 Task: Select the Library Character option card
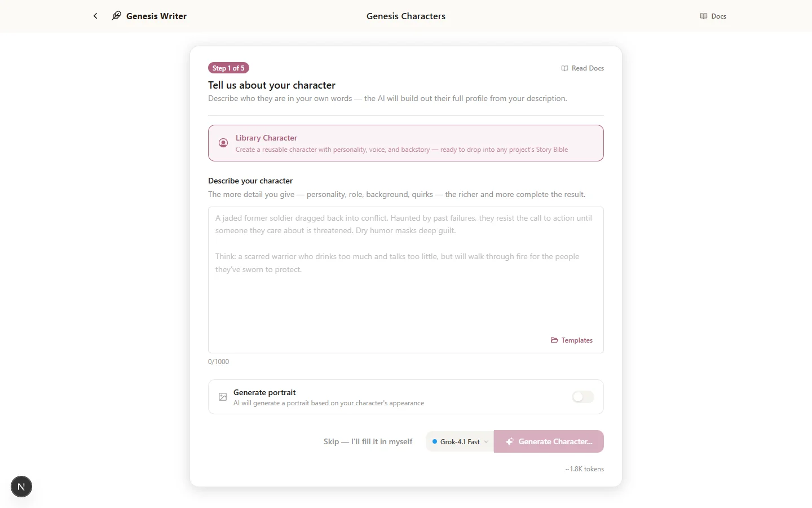click(405, 143)
